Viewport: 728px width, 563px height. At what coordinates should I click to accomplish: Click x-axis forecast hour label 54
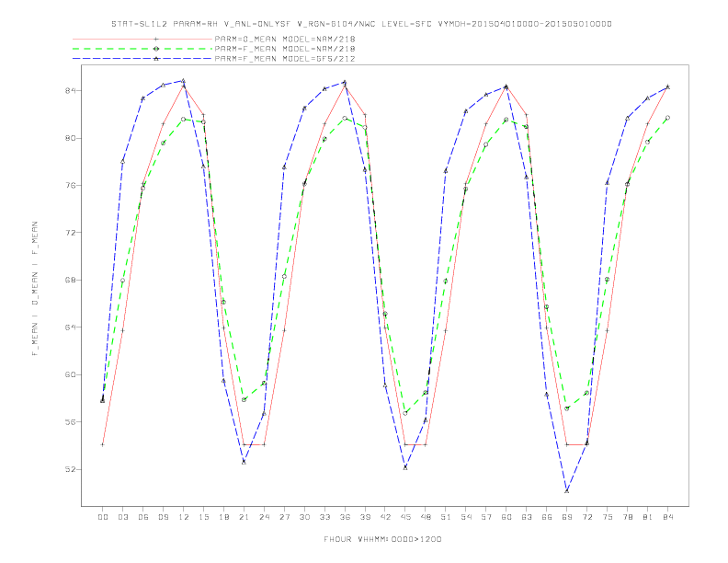pyautogui.click(x=466, y=517)
